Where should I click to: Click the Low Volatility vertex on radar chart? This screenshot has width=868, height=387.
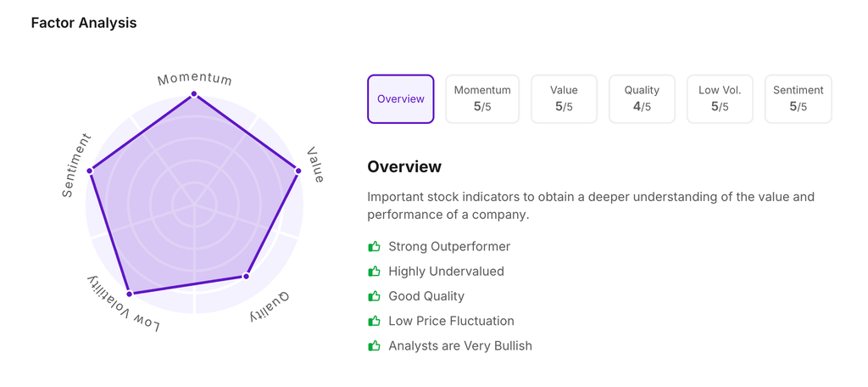(x=130, y=294)
